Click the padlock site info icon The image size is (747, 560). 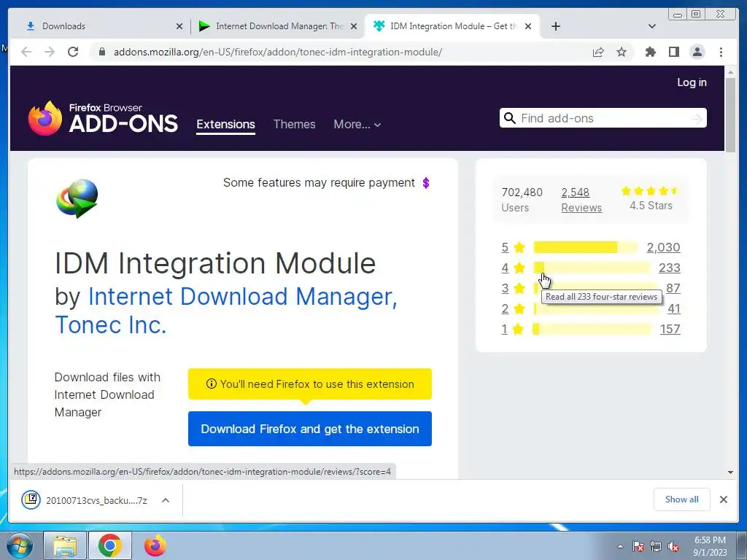101,52
